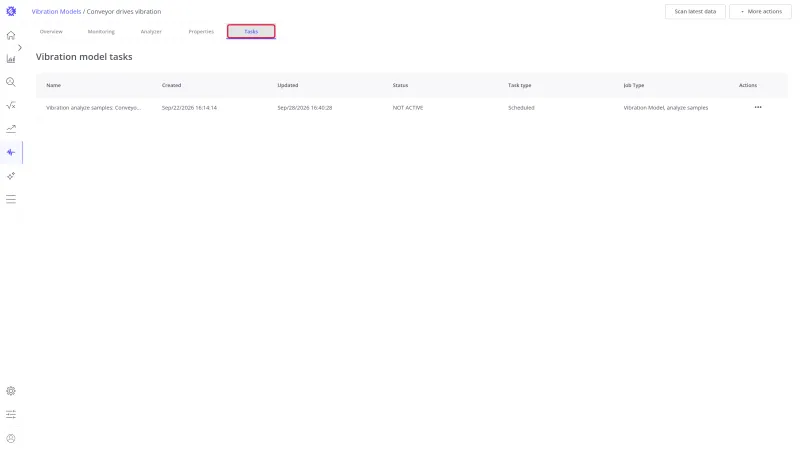Viewport: 800px width, 450px height.
Task: Open the hamburger list icon in sidebar
Action: tap(11, 199)
